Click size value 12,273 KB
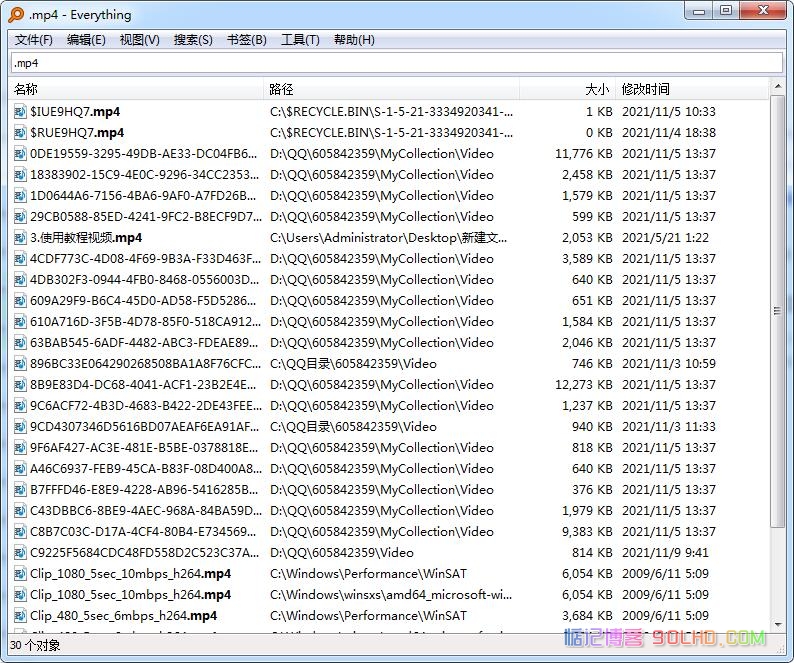The height and width of the screenshot is (663, 794). (583, 385)
